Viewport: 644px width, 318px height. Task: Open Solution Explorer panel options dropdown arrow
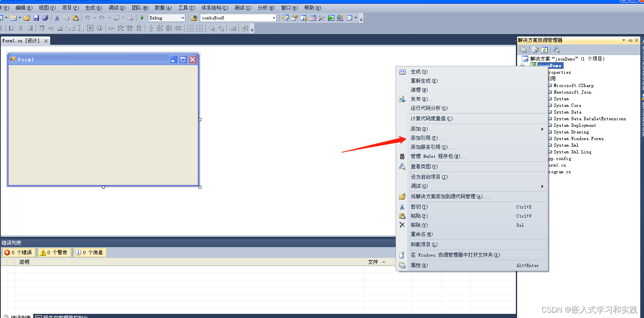coord(624,40)
